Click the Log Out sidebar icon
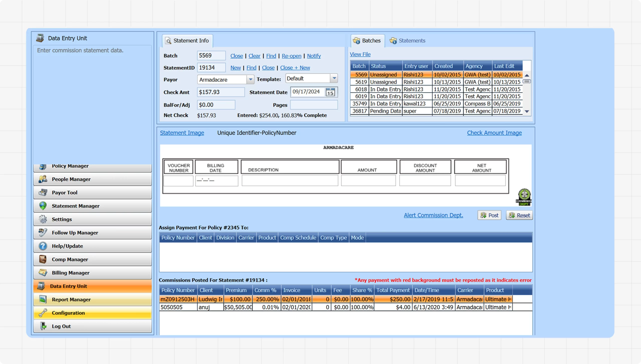 pos(43,326)
